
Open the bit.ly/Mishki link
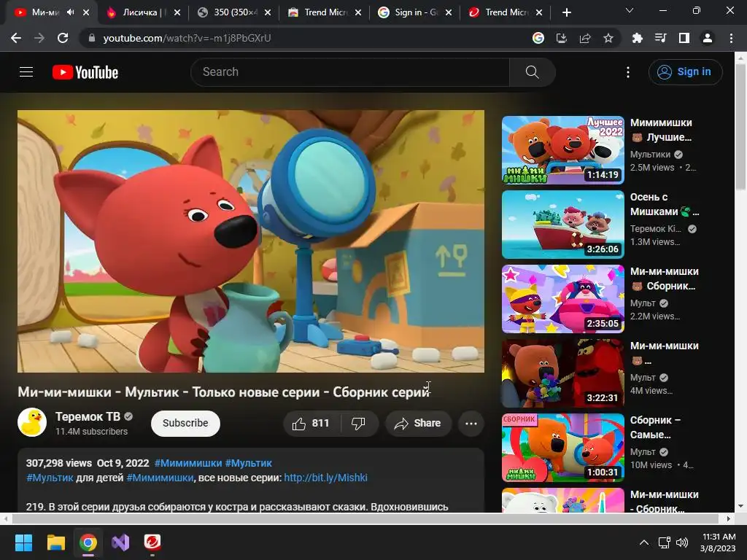click(325, 478)
